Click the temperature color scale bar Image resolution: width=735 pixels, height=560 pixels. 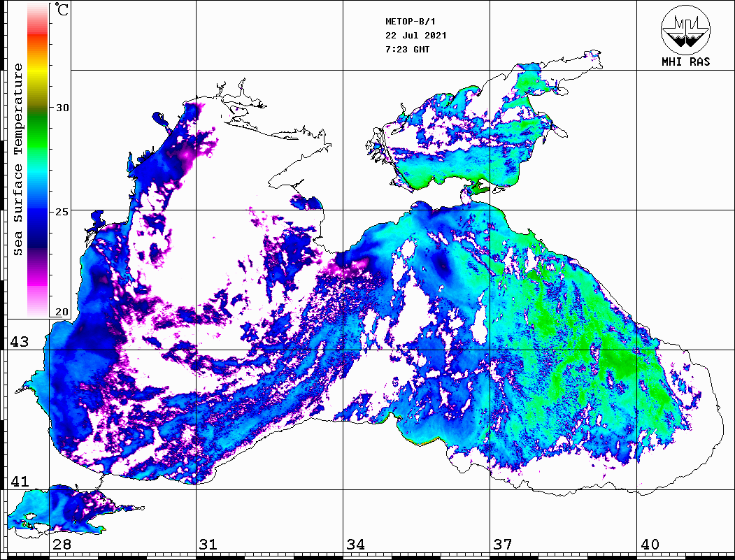coord(38,160)
